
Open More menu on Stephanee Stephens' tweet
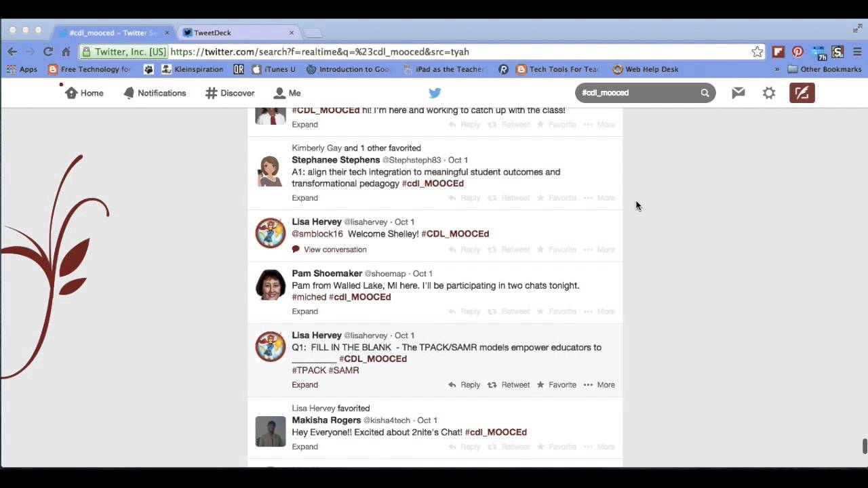pos(599,198)
